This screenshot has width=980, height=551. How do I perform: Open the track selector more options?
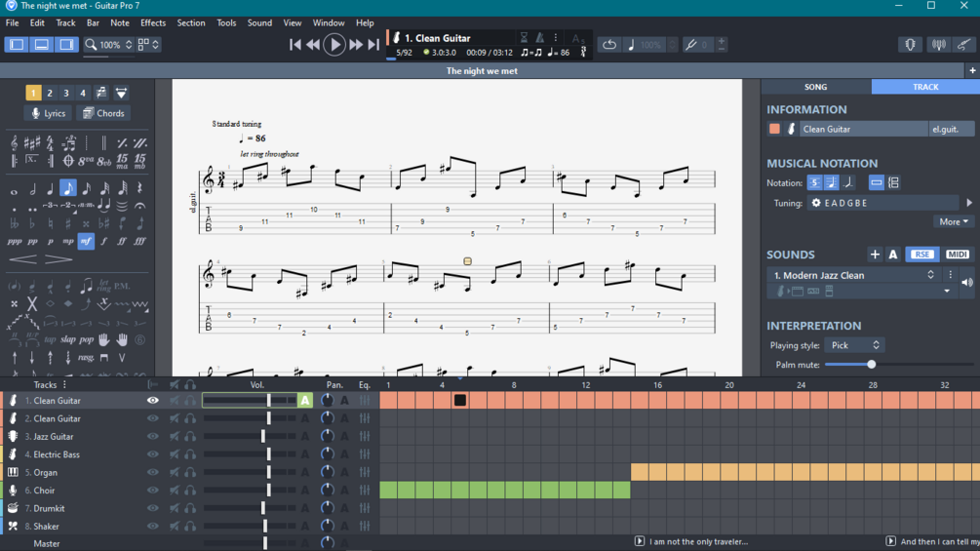pyautogui.click(x=556, y=38)
